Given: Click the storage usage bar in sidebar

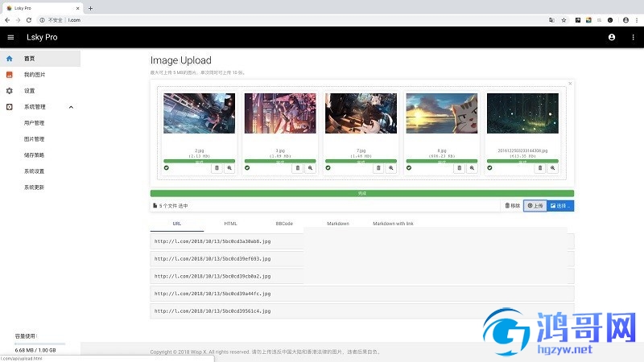Looking at the screenshot, I should (x=39, y=343).
